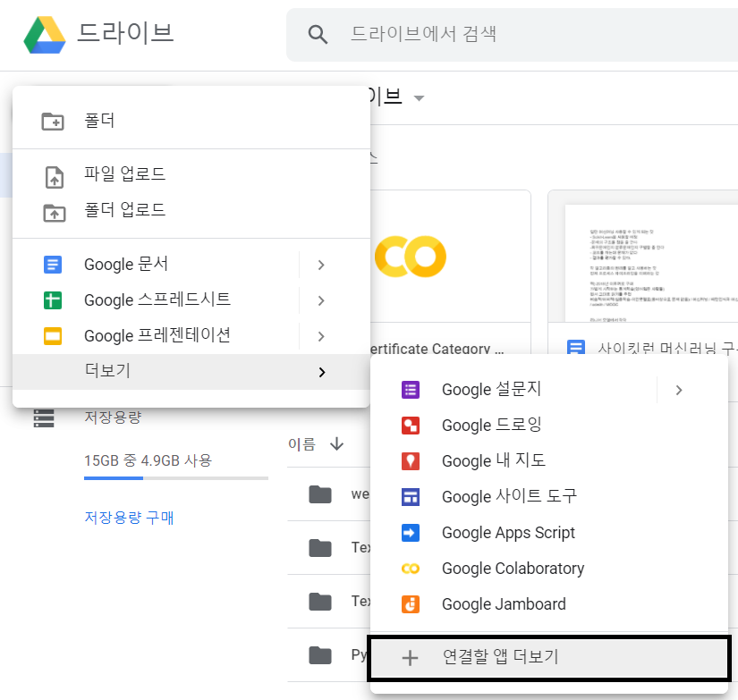The height and width of the screenshot is (700, 738).
Task: Click the file upload icon
Action: coord(55,177)
